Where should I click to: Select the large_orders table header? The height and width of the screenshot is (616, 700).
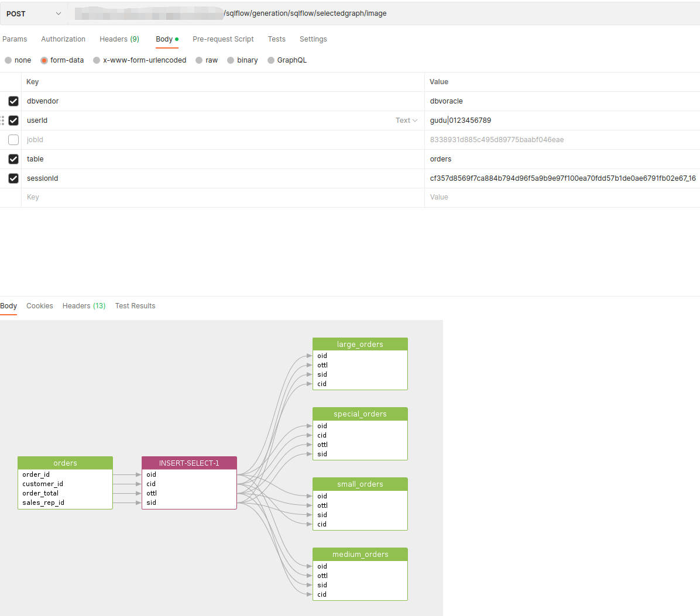click(x=360, y=344)
